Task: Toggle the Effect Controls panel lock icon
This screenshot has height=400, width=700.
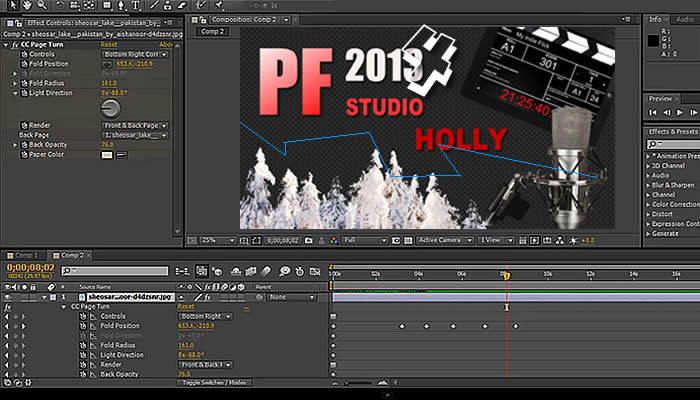Action: point(18,23)
